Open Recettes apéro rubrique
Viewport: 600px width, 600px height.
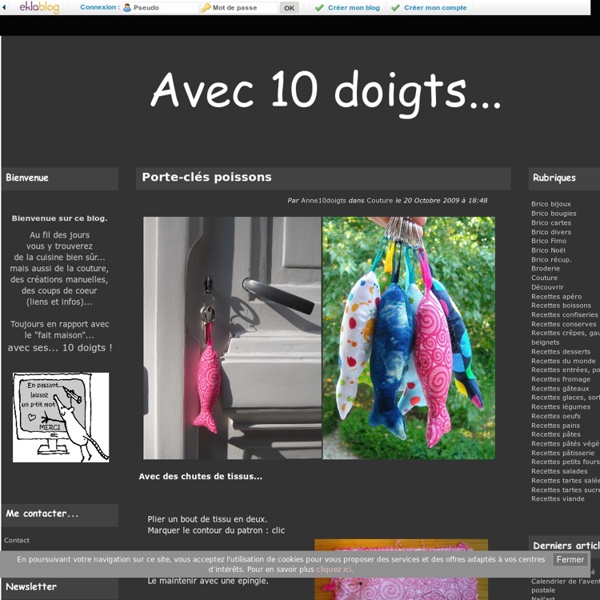pyautogui.click(x=556, y=296)
